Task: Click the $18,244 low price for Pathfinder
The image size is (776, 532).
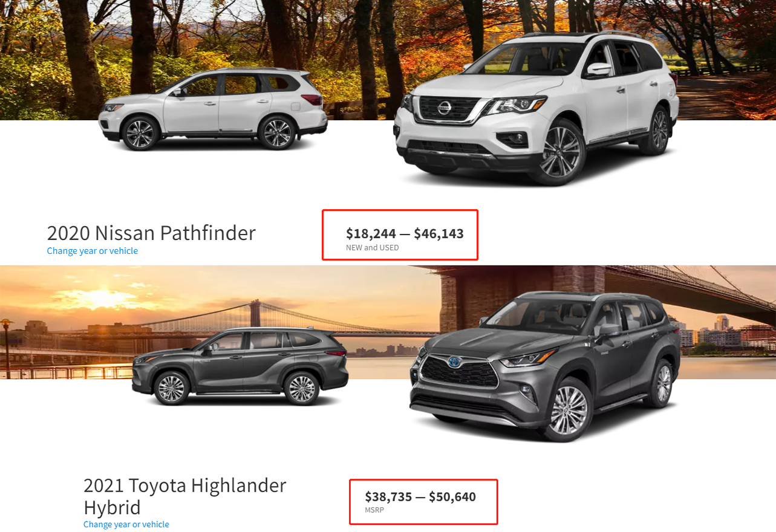Action: click(371, 233)
